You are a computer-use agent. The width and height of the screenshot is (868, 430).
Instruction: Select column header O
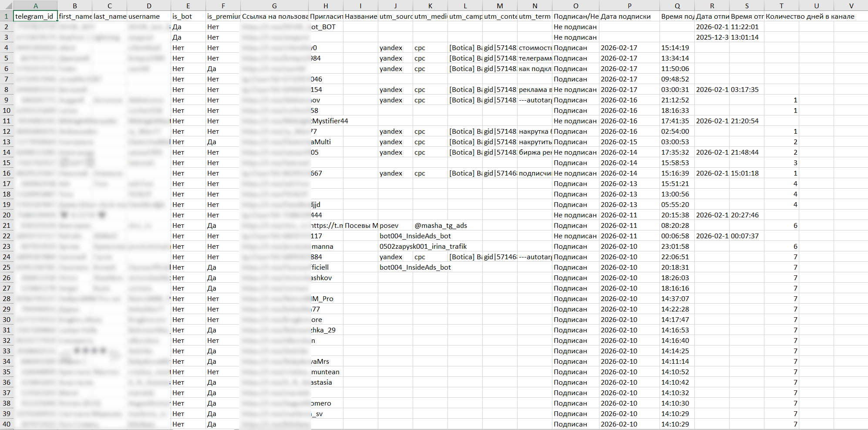point(575,6)
